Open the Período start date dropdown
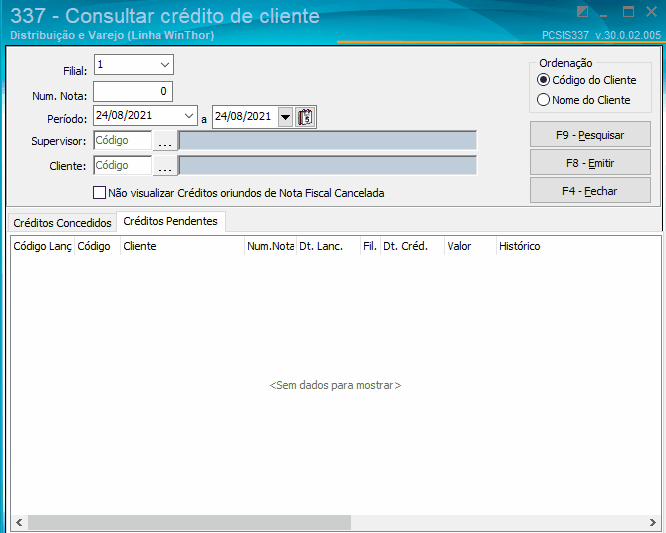The width and height of the screenshot is (666, 533). tap(189, 116)
